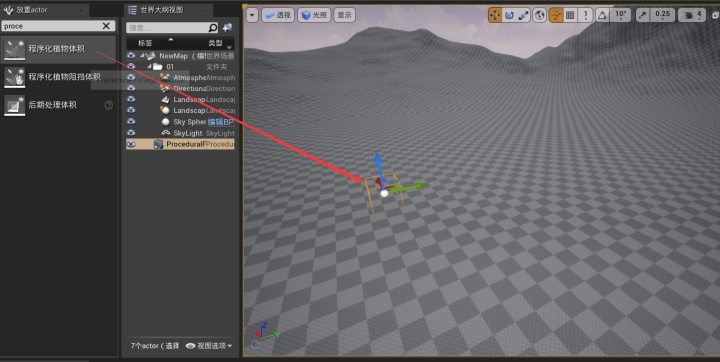Hide the ProceduralFoliage actor
720x362 pixels.
point(131,144)
